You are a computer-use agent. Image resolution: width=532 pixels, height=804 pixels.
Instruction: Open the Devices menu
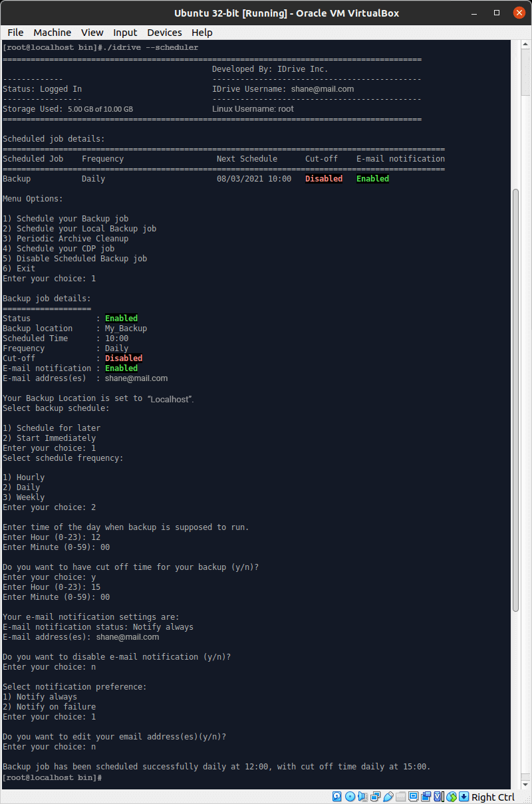[164, 33]
